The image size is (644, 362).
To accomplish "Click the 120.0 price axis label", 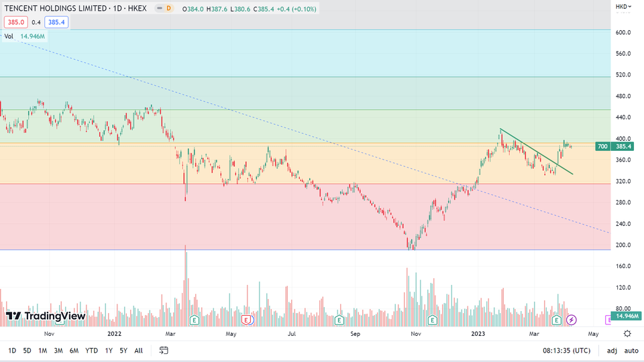I will point(623,288).
